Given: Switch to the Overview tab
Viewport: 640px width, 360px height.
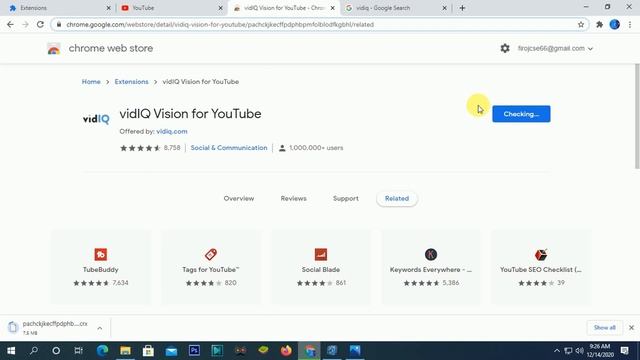Looking at the screenshot, I should click(x=239, y=198).
